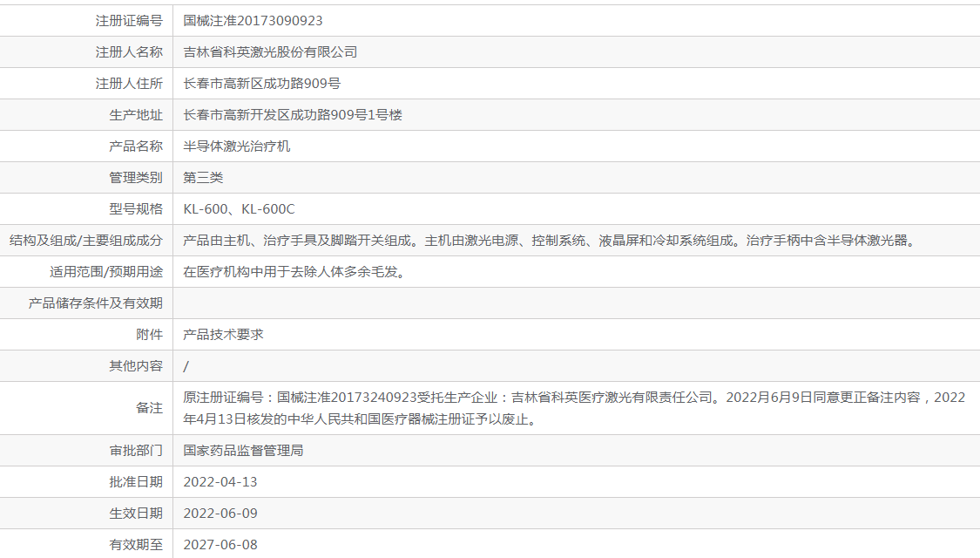Select the registrant name 吉林省科英激光股份有限公司
Image resolution: width=980 pixels, height=558 pixels.
pos(270,52)
